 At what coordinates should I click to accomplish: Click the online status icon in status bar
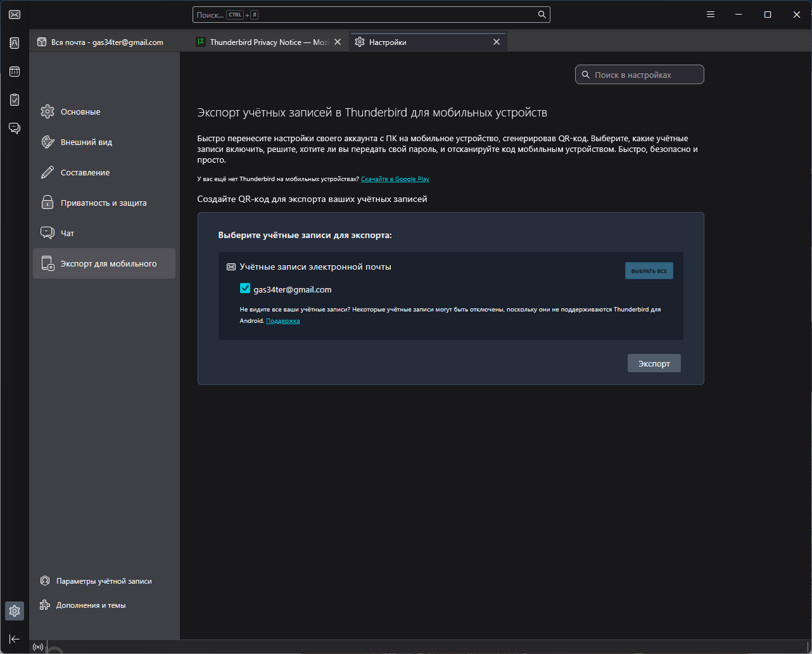38,647
